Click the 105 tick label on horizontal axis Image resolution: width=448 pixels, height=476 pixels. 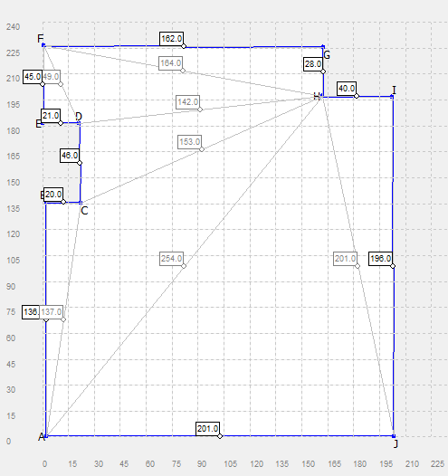click(x=231, y=464)
